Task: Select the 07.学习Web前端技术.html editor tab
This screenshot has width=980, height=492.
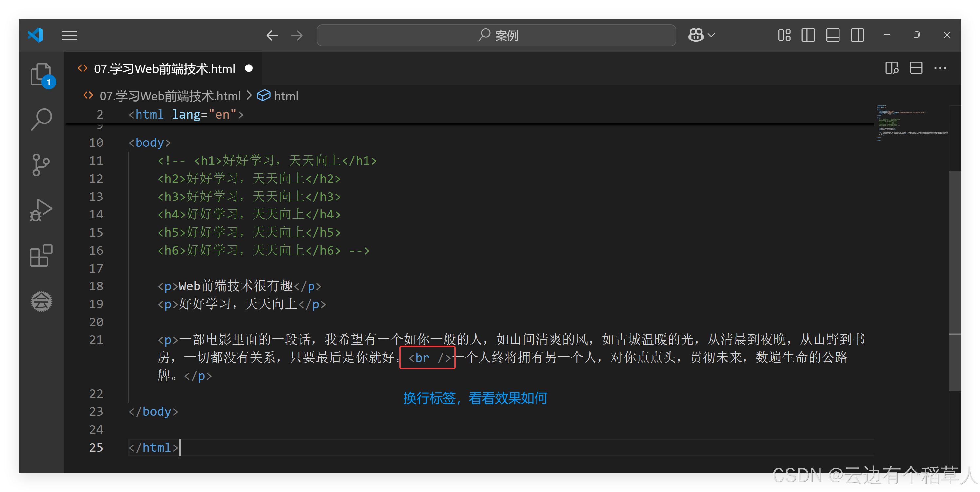Action: [164, 69]
